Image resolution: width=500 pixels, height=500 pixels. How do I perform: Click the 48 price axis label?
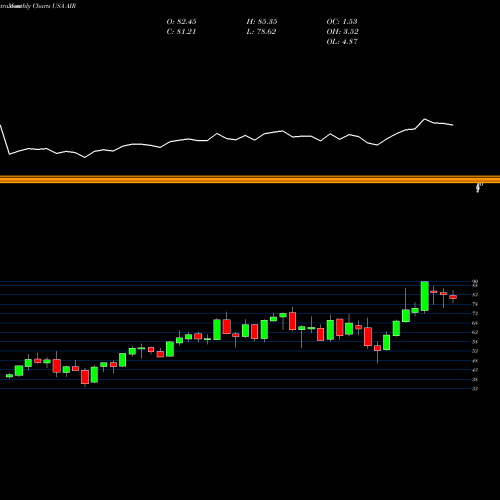(475, 360)
